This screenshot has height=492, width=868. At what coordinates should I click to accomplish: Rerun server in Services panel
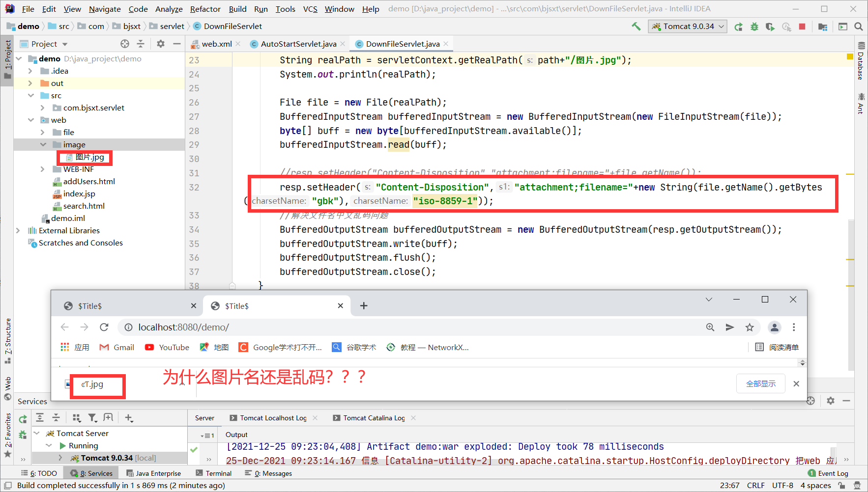[23, 419]
